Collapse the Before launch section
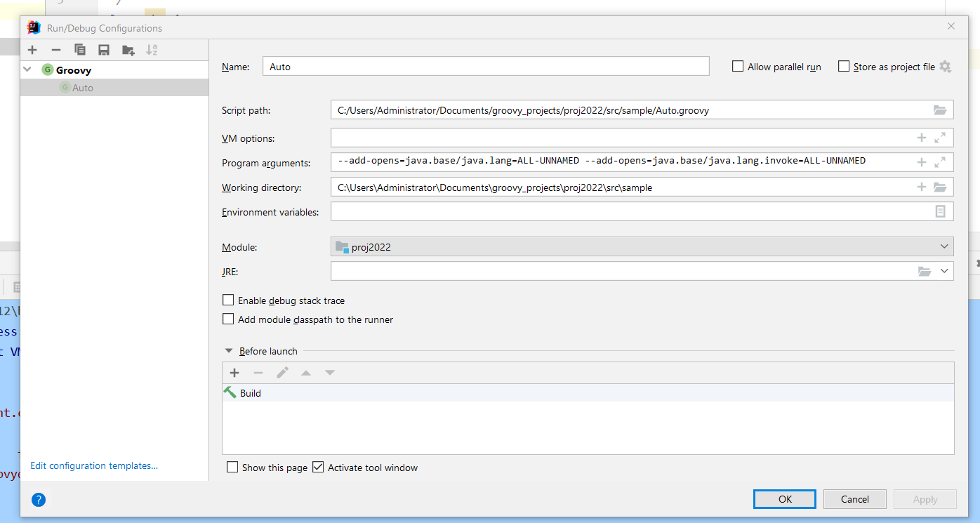Viewport: 980px width, 523px height. click(x=229, y=351)
